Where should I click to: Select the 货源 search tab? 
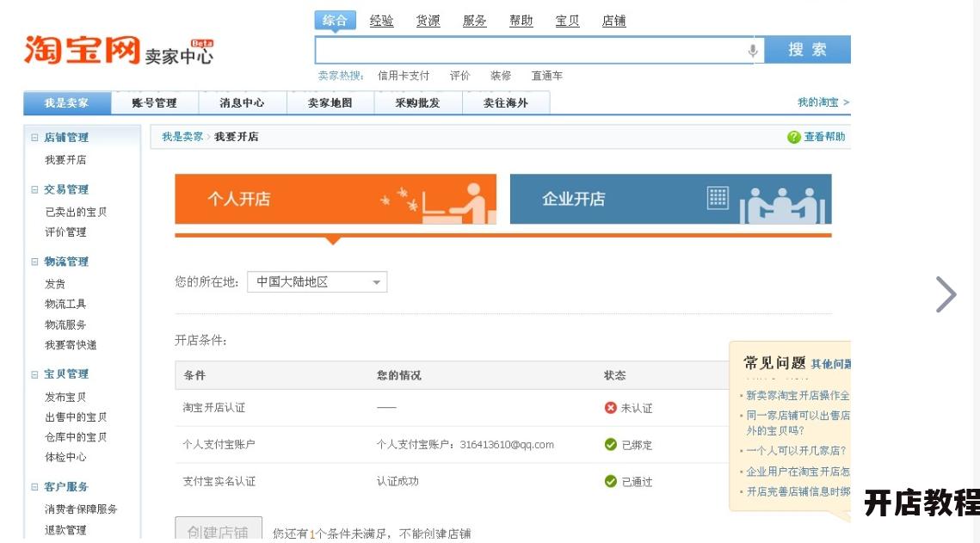(x=428, y=21)
